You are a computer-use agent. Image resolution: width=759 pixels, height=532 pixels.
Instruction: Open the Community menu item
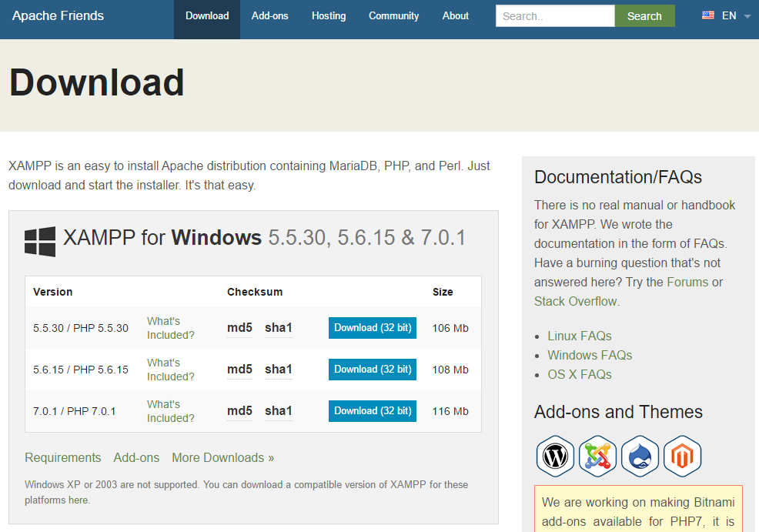(x=393, y=16)
